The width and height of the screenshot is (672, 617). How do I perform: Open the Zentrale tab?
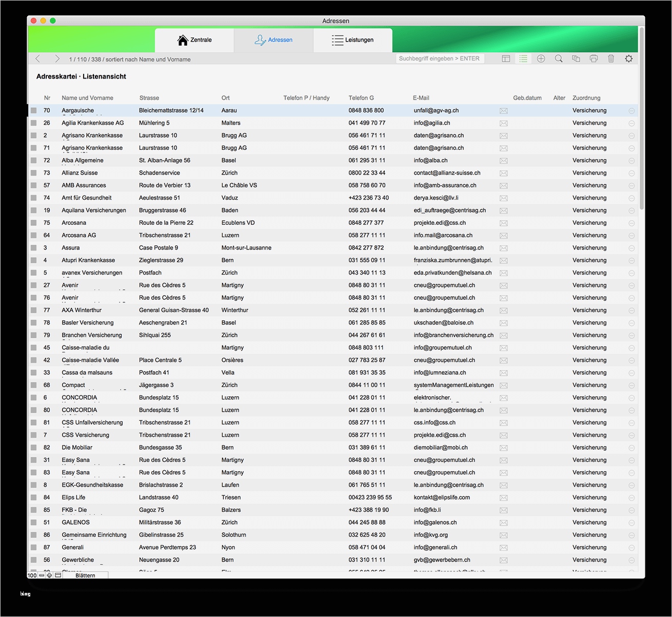194,40
